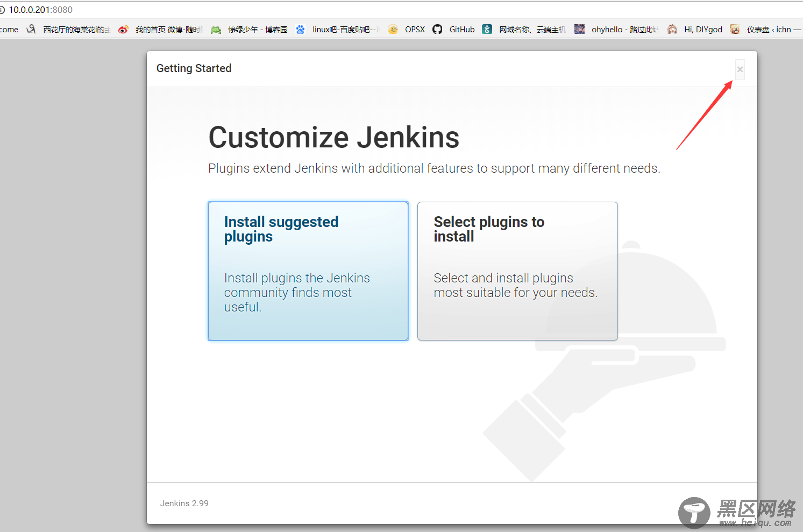This screenshot has width=803, height=532.
Task: Open the OPSX bookmark
Action: [x=407, y=30]
